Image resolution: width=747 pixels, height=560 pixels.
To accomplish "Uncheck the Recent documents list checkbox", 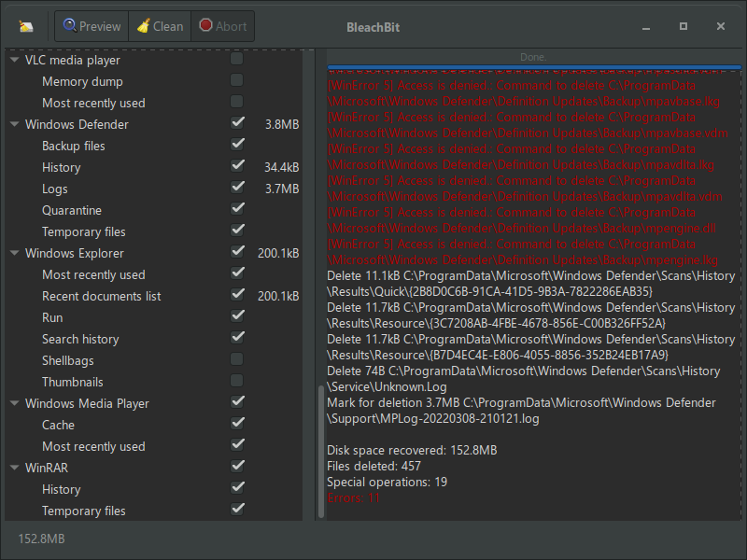I will tap(237, 295).
